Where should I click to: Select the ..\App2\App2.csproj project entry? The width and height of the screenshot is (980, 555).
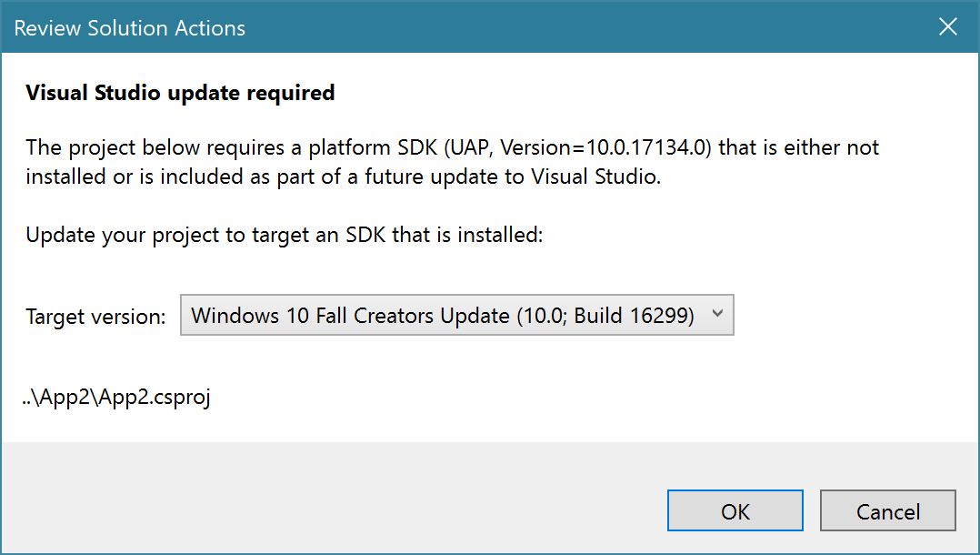[x=116, y=398]
